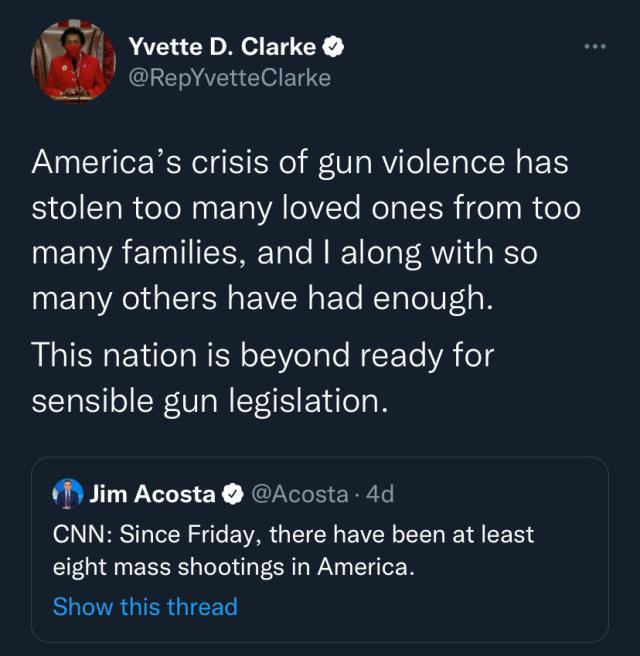Open the three-dot more options menu

[x=594, y=47]
